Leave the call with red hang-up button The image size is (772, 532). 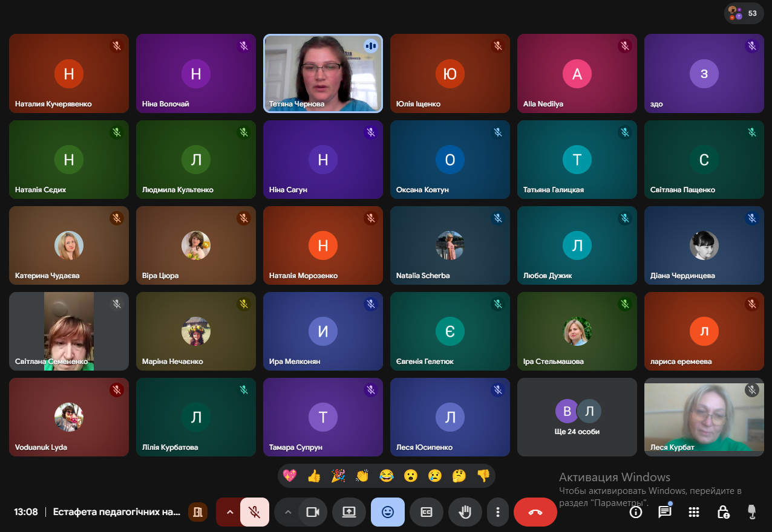point(535,512)
